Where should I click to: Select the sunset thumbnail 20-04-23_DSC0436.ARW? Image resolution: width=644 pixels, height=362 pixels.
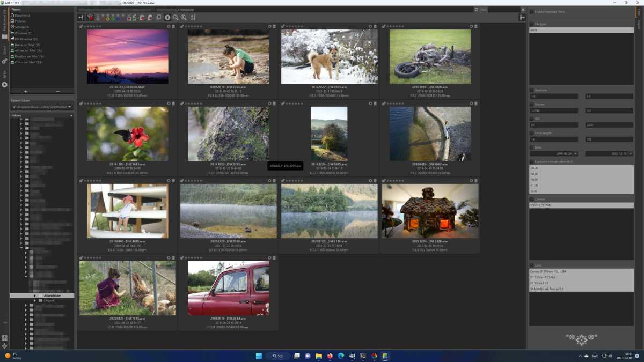128,56
